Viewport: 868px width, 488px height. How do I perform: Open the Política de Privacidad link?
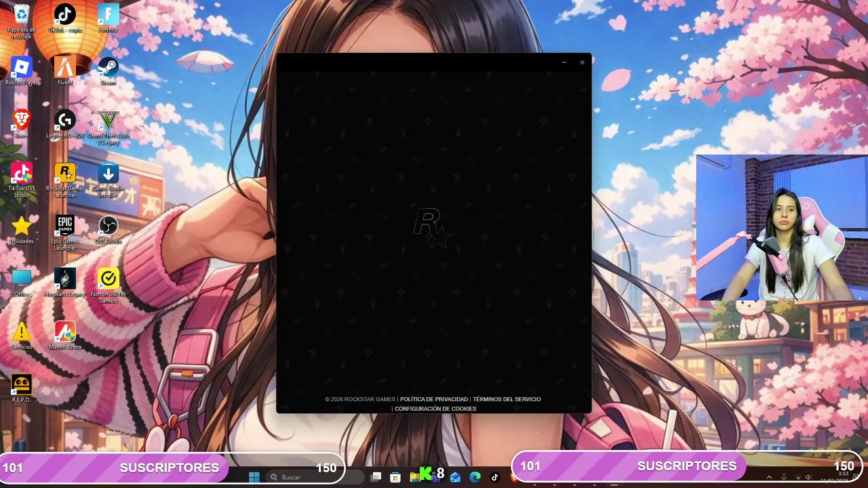(x=434, y=399)
